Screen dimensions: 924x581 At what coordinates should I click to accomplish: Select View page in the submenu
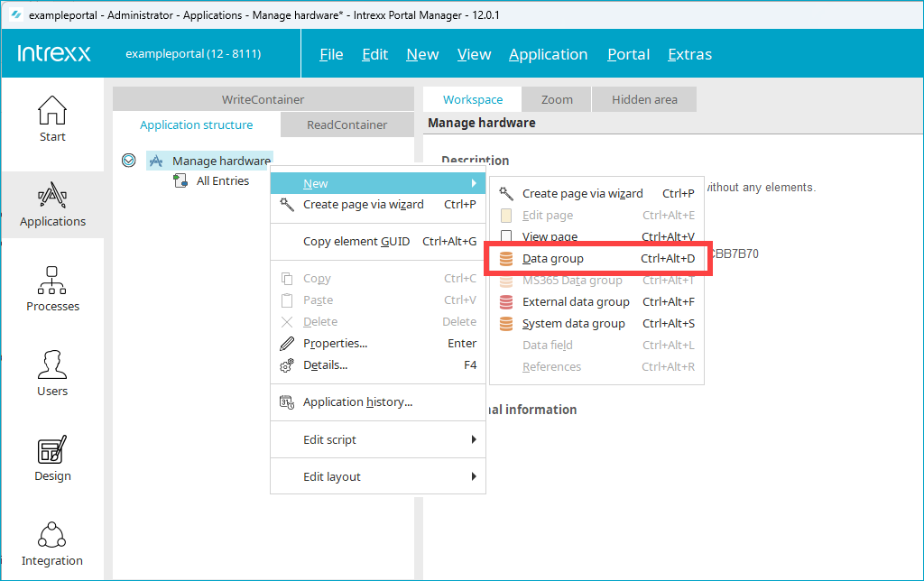597,236
